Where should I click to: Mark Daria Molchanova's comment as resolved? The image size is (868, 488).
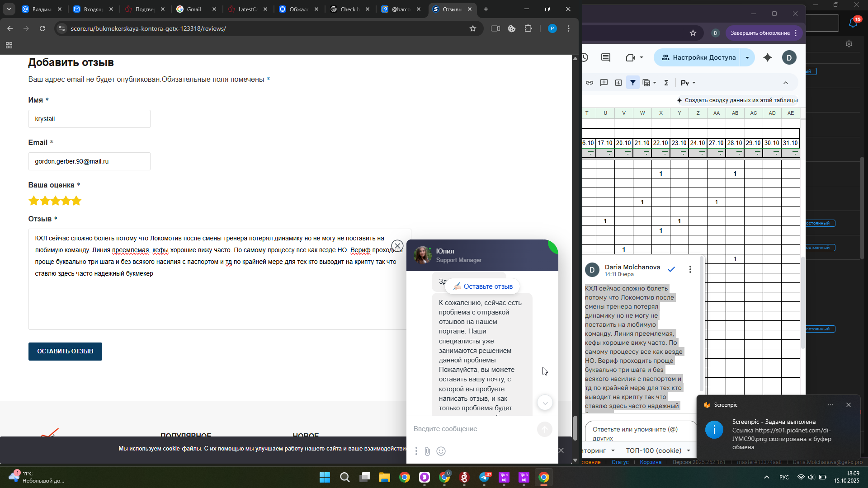coord(671,269)
